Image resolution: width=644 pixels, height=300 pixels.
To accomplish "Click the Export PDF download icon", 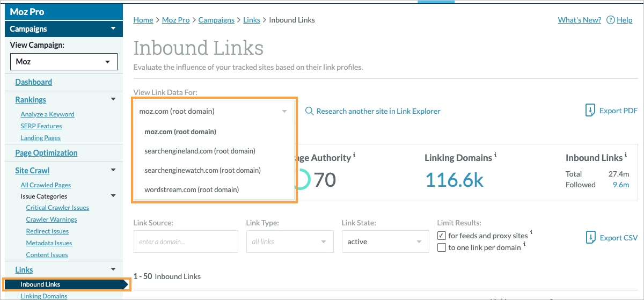I will (590, 111).
